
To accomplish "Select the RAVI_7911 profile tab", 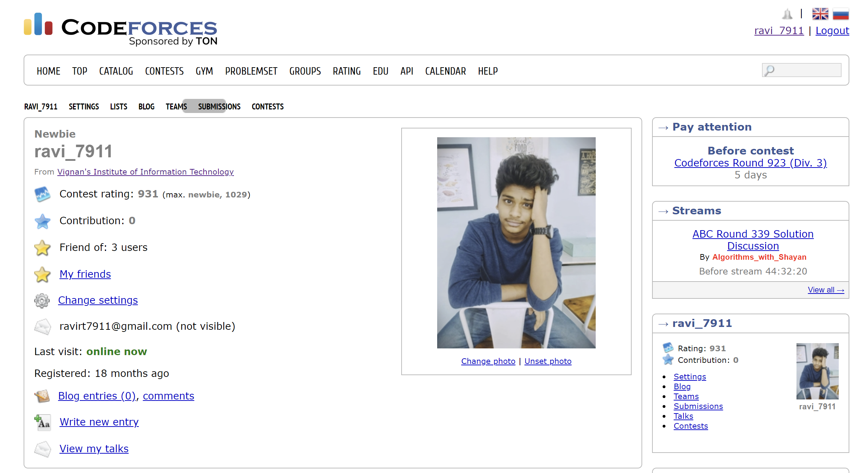I will click(41, 107).
